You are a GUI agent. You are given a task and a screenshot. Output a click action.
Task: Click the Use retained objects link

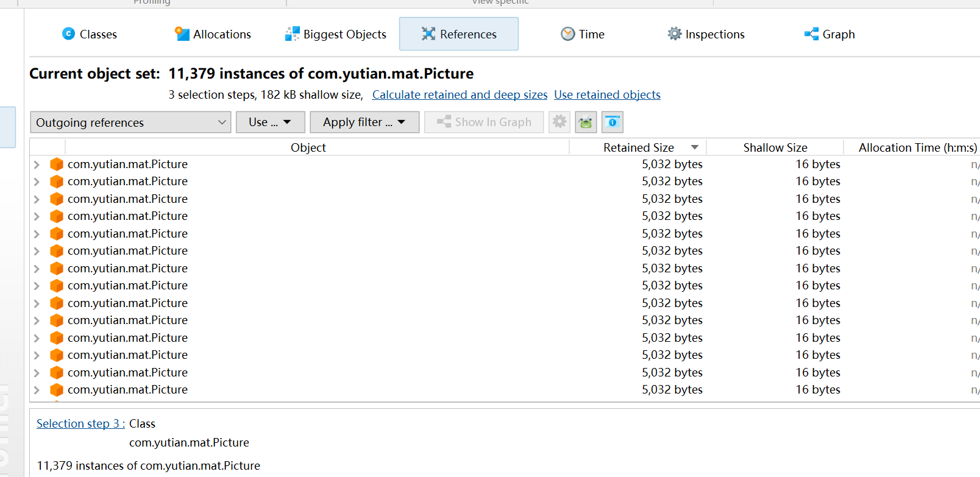click(607, 95)
